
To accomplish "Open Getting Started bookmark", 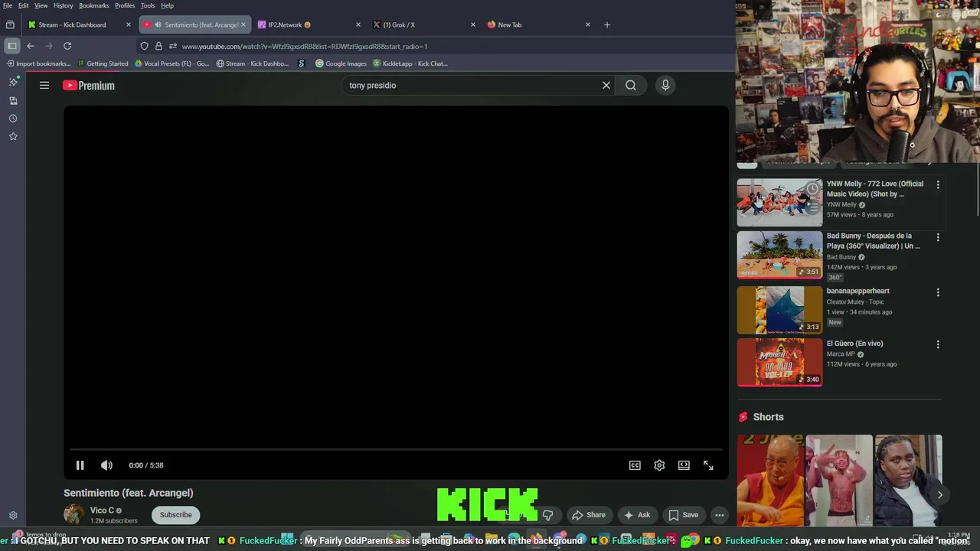I will point(103,64).
